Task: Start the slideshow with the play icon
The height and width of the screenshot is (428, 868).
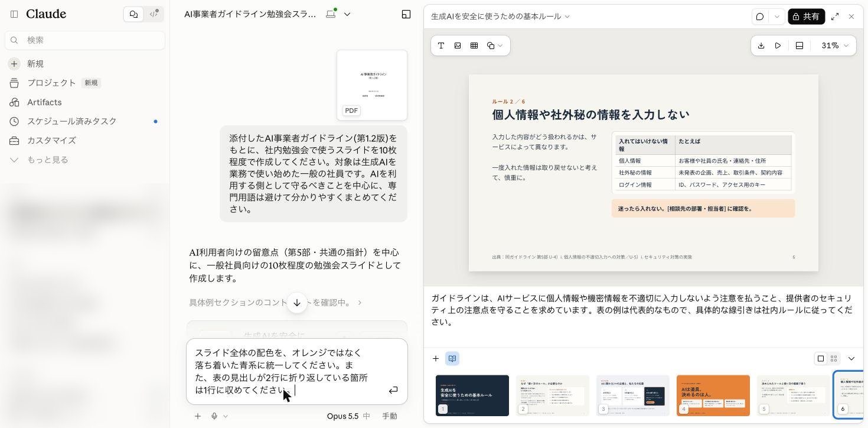Action: click(778, 46)
